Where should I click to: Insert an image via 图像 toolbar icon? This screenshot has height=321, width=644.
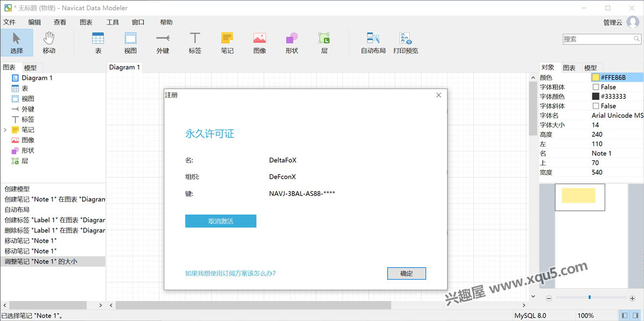[x=259, y=42]
